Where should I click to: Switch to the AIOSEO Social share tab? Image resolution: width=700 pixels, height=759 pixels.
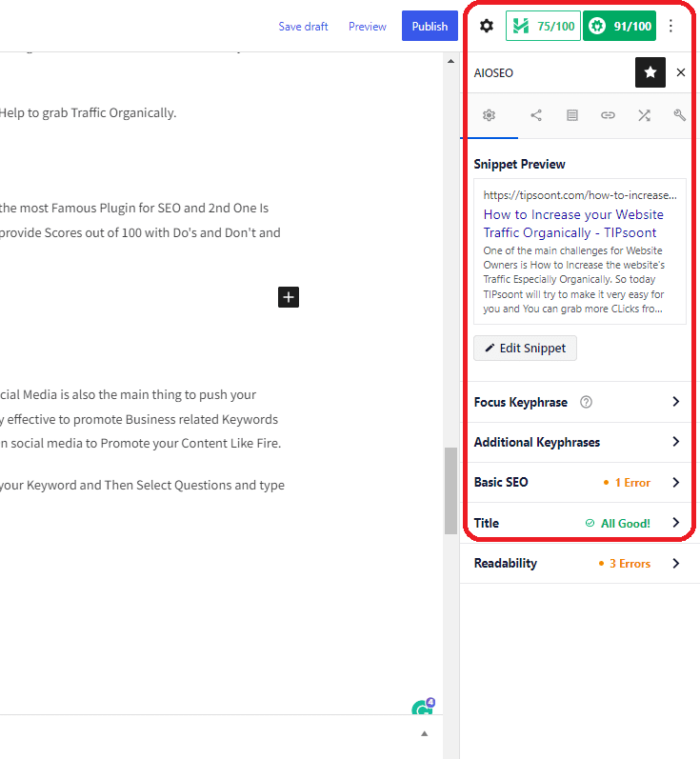pos(536,115)
